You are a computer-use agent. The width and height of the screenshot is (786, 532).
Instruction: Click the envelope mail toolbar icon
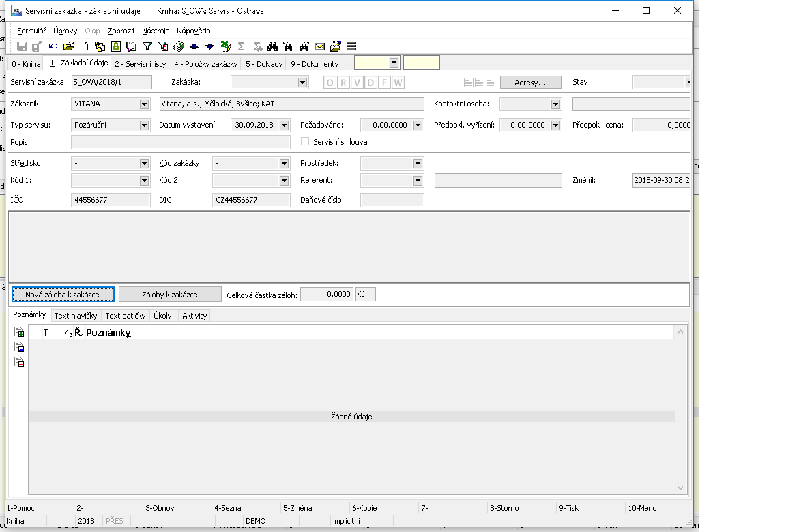tap(319, 46)
